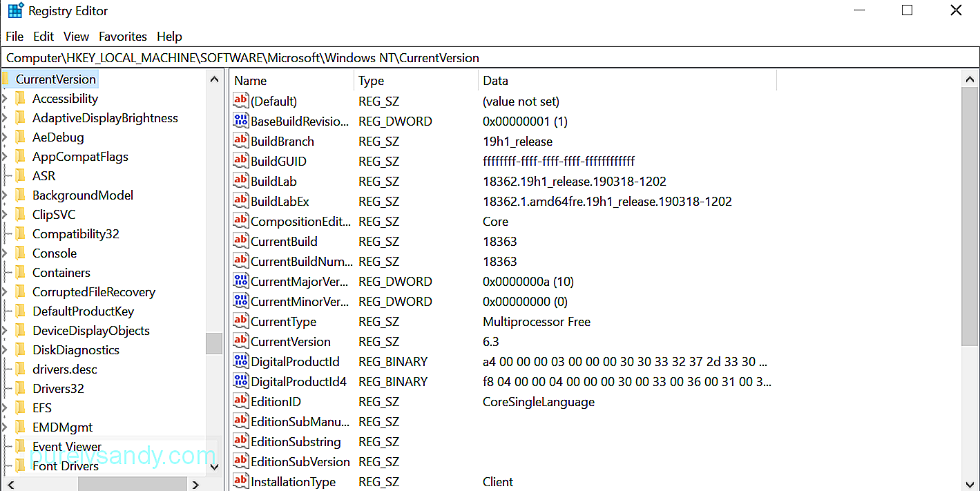Screen dimensions: 980x491
Task: Select the DeviceDisplayObjects key
Action: coord(91,330)
